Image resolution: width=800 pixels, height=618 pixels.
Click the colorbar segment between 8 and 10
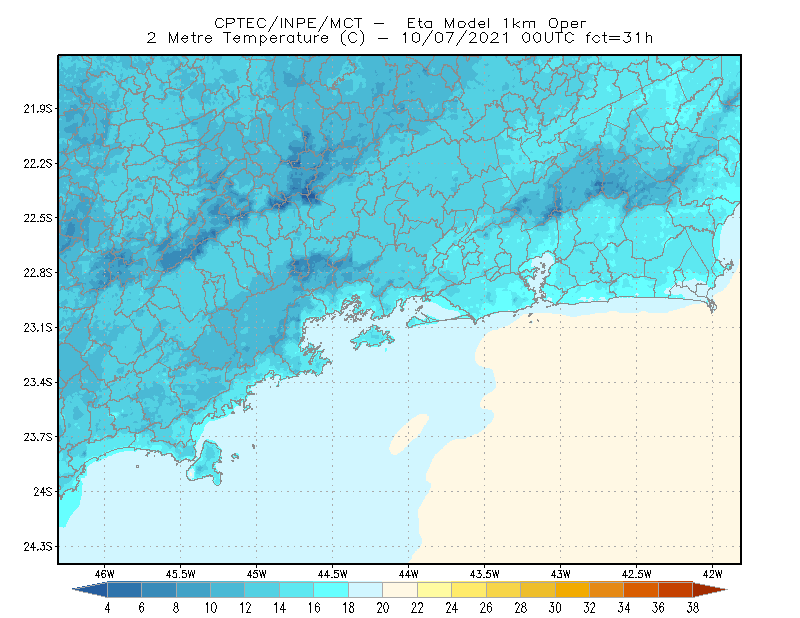(193, 590)
